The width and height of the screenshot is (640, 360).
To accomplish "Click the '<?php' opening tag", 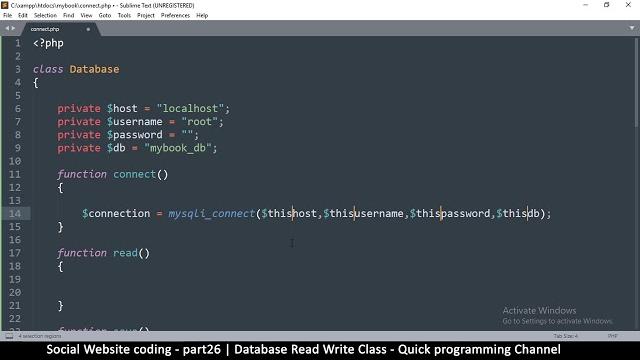I will click(x=48, y=43).
